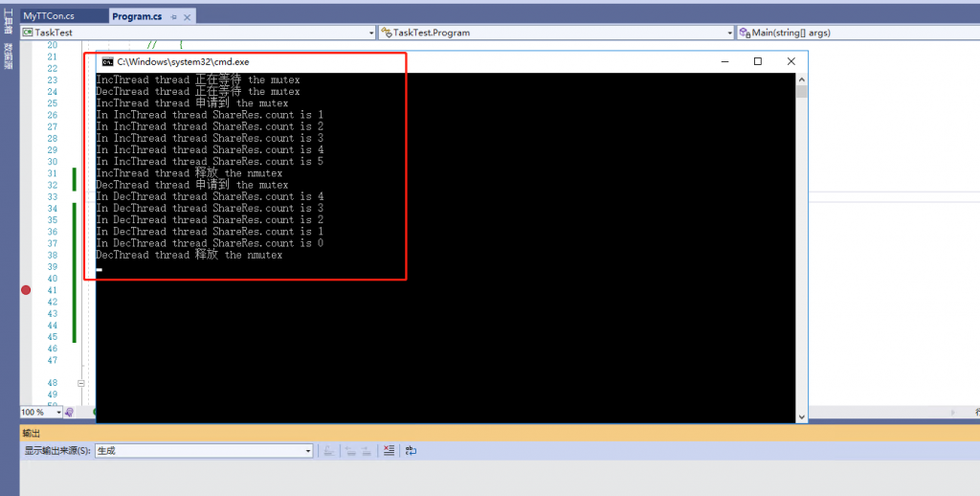Go to previous message in output

(350, 450)
